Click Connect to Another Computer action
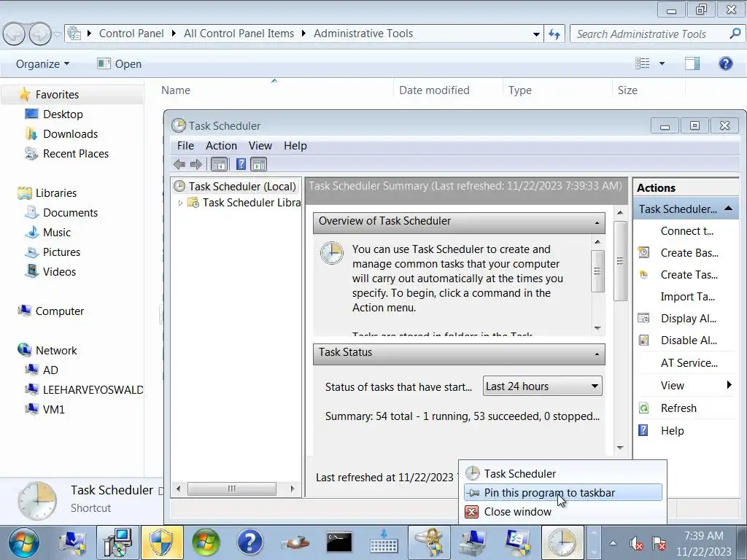This screenshot has width=747, height=560. (686, 231)
